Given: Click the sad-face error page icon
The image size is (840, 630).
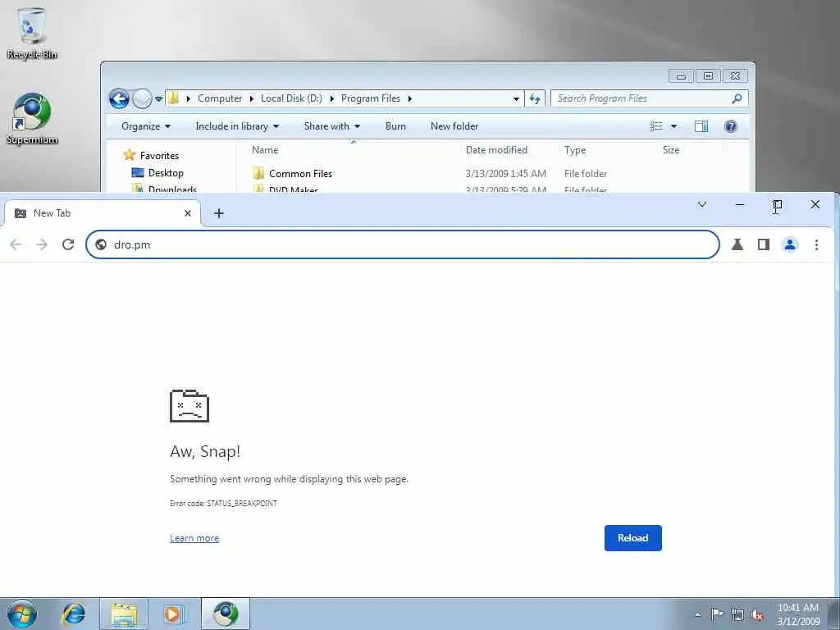Looking at the screenshot, I should point(189,406).
